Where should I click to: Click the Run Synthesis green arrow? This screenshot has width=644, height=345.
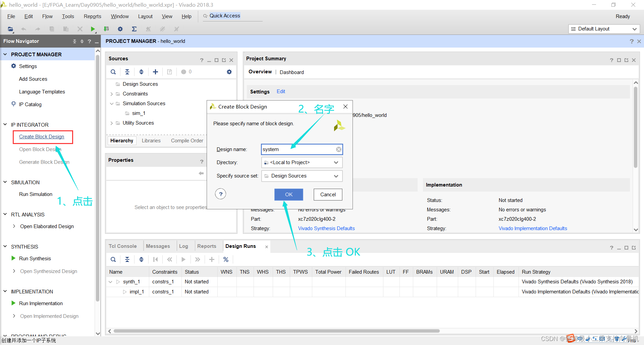pyautogui.click(x=13, y=258)
